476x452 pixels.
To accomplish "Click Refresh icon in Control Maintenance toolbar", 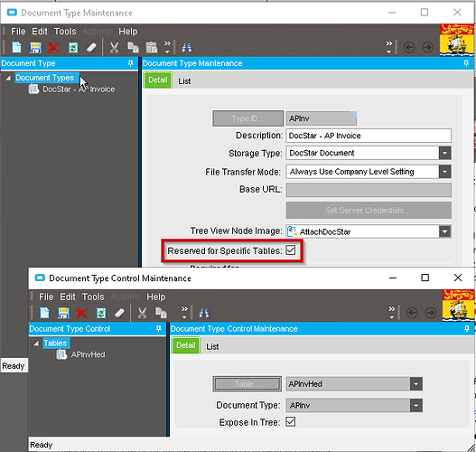I will coord(101,313).
